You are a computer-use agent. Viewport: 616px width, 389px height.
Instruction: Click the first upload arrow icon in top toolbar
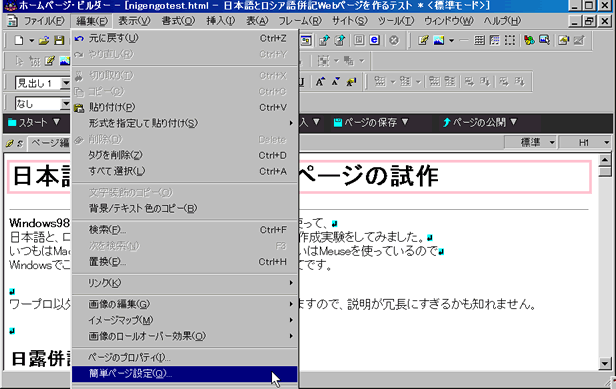click(x=324, y=40)
